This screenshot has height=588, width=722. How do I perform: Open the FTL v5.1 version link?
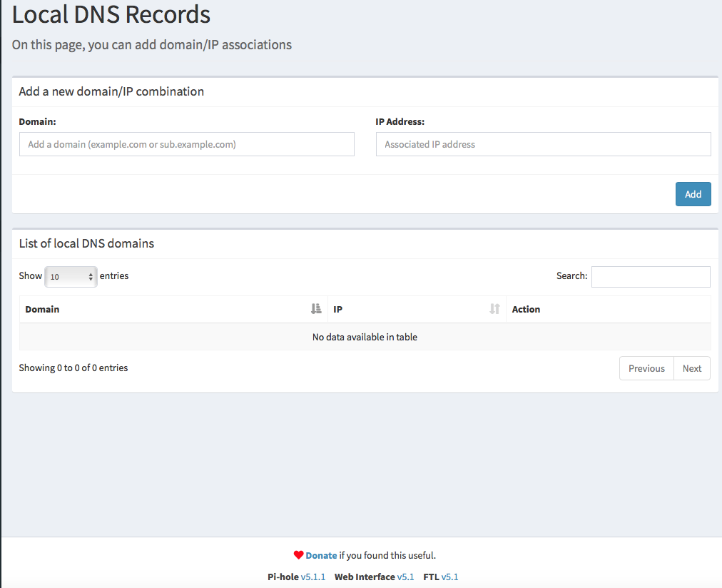(449, 577)
